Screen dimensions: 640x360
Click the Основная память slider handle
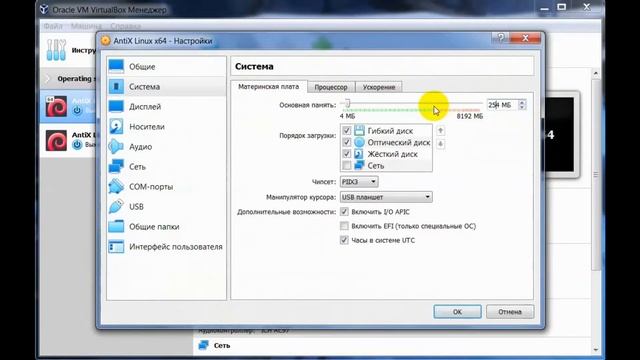coord(347,104)
